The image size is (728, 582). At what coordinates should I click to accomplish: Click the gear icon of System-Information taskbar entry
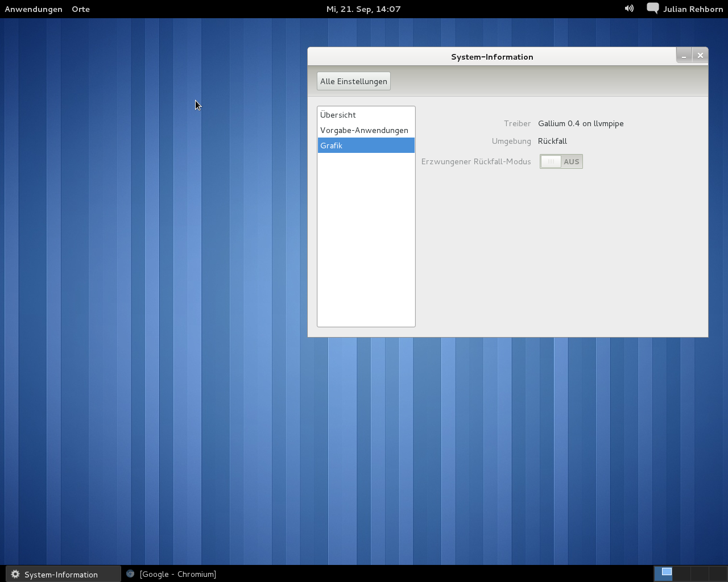click(x=15, y=574)
